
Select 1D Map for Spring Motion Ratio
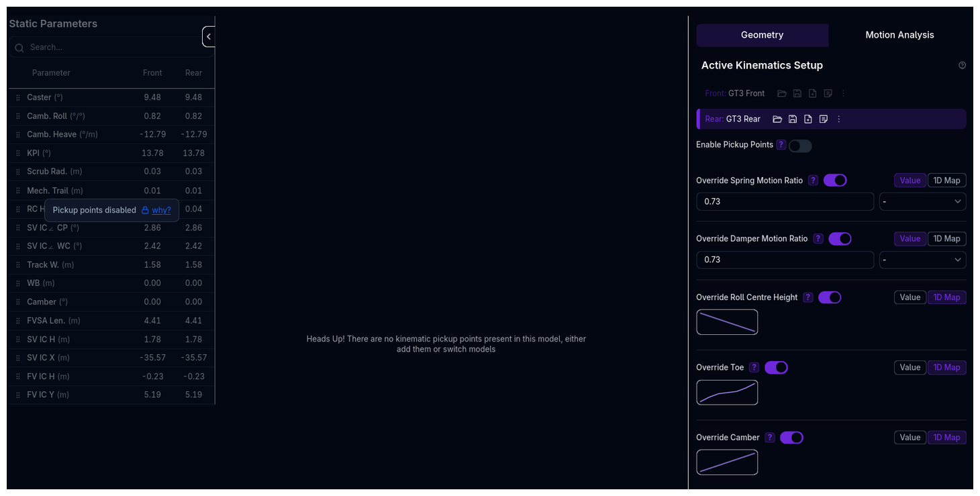point(946,181)
